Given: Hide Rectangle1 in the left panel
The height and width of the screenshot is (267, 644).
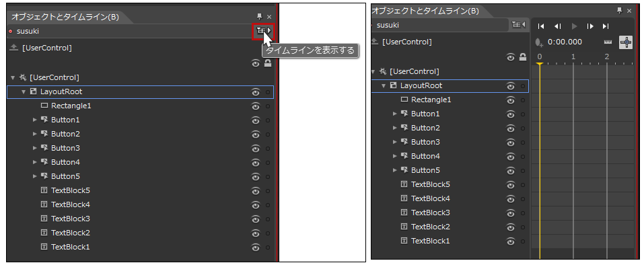Looking at the screenshot, I should (x=256, y=106).
